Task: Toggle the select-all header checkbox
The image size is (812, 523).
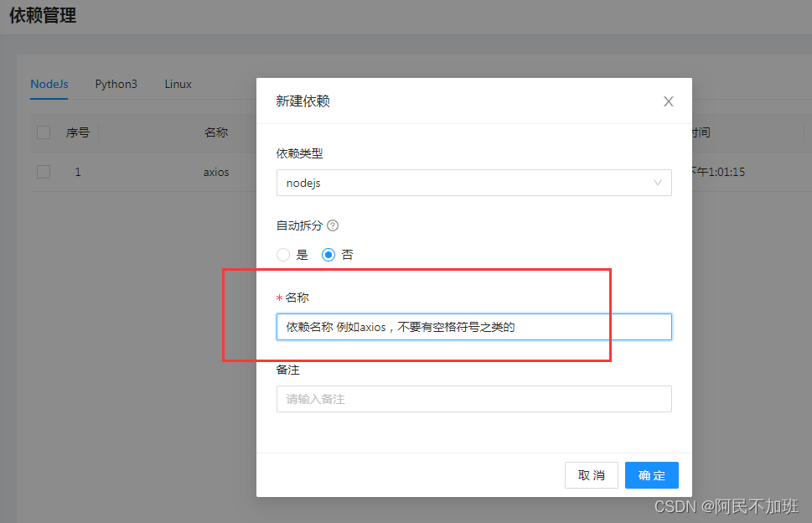Action: point(44,132)
